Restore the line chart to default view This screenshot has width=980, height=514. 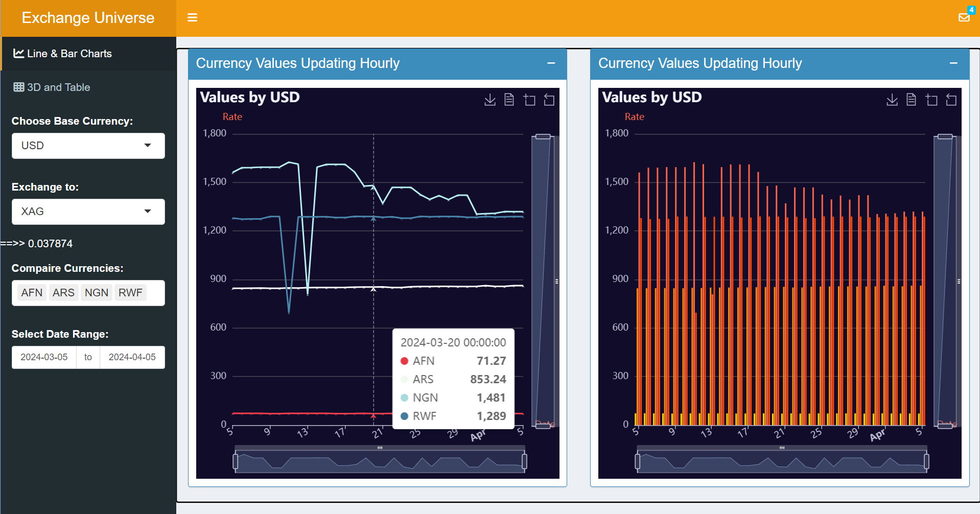click(549, 100)
